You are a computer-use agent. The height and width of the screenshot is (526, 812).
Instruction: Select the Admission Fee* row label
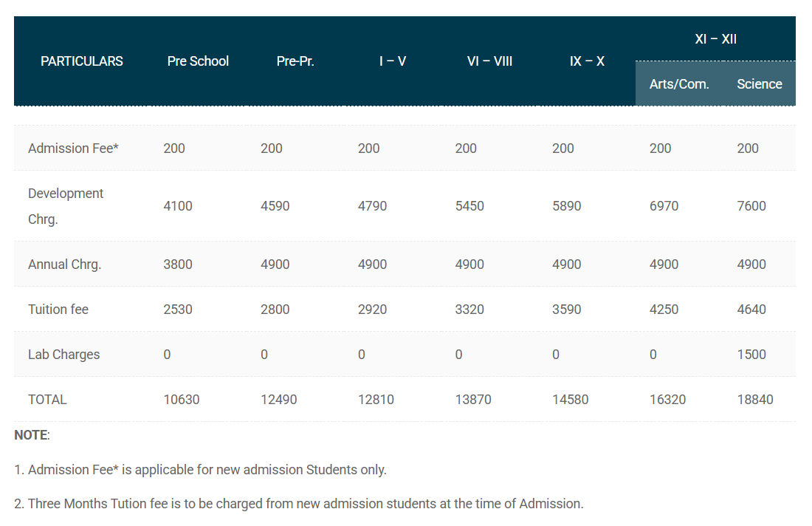73,148
